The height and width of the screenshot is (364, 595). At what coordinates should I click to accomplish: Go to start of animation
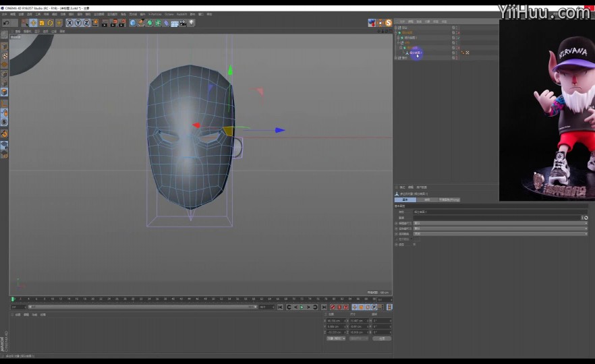click(280, 307)
